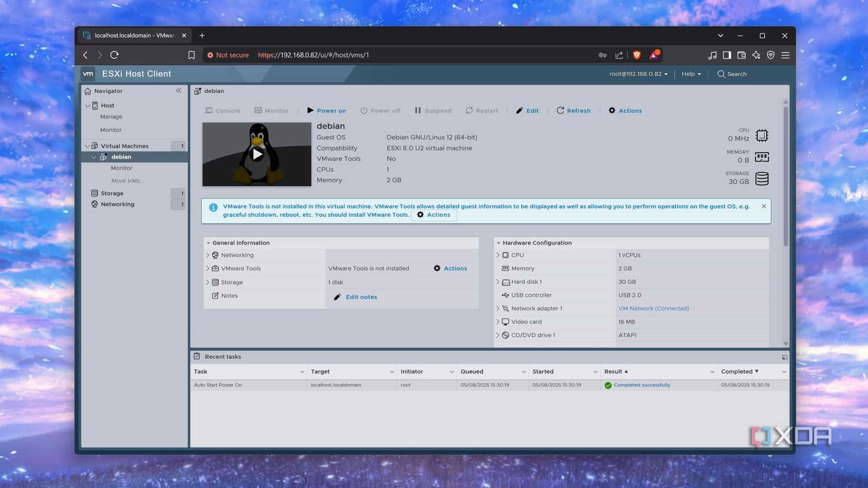This screenshot has height=488, width=868.
Task: Open the Console toolbar button
Action: point(223,110)
